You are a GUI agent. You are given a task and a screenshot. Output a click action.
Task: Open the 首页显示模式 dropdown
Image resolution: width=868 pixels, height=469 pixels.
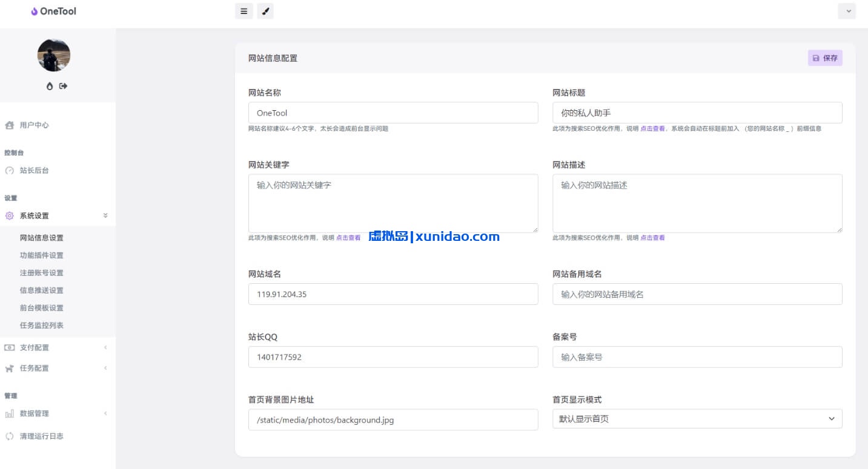(697, 418)
